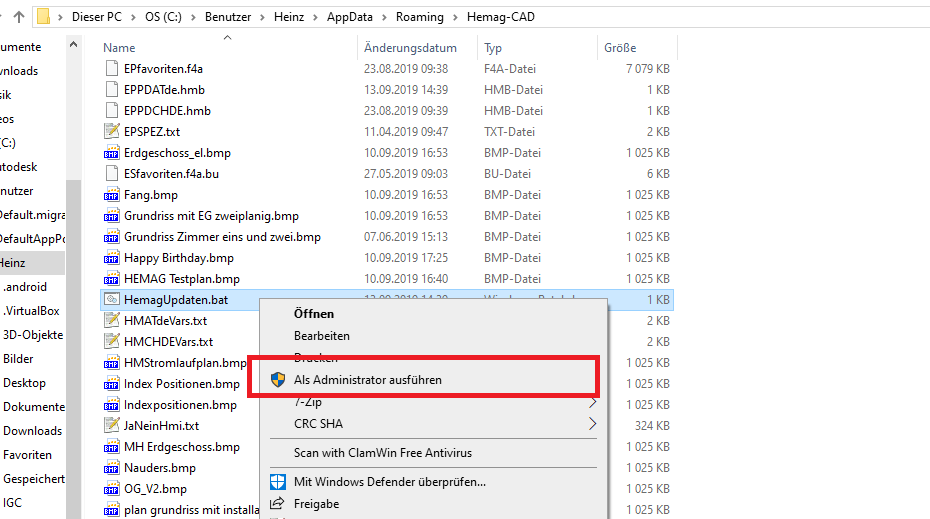Click the folder icon in address bar

pos(44,17)
